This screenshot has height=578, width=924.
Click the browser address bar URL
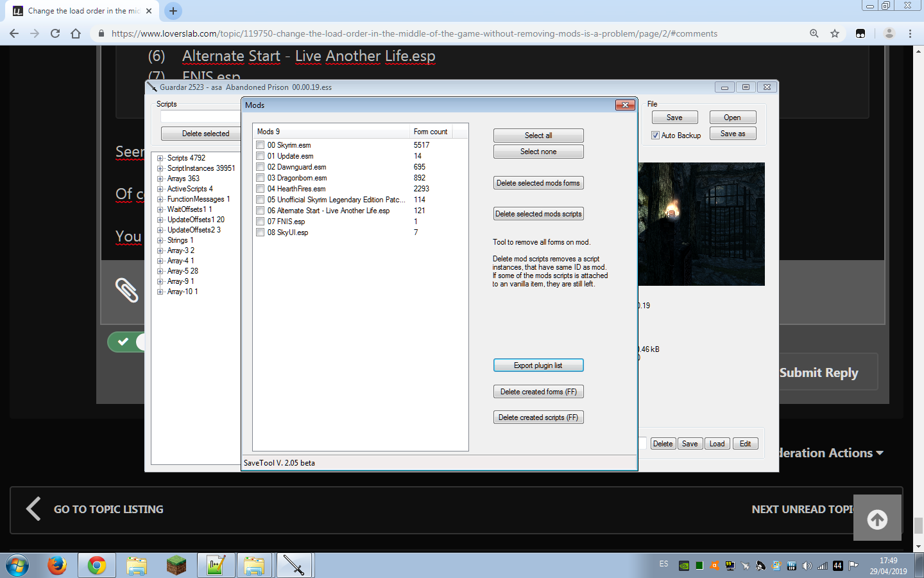(415, 33)
